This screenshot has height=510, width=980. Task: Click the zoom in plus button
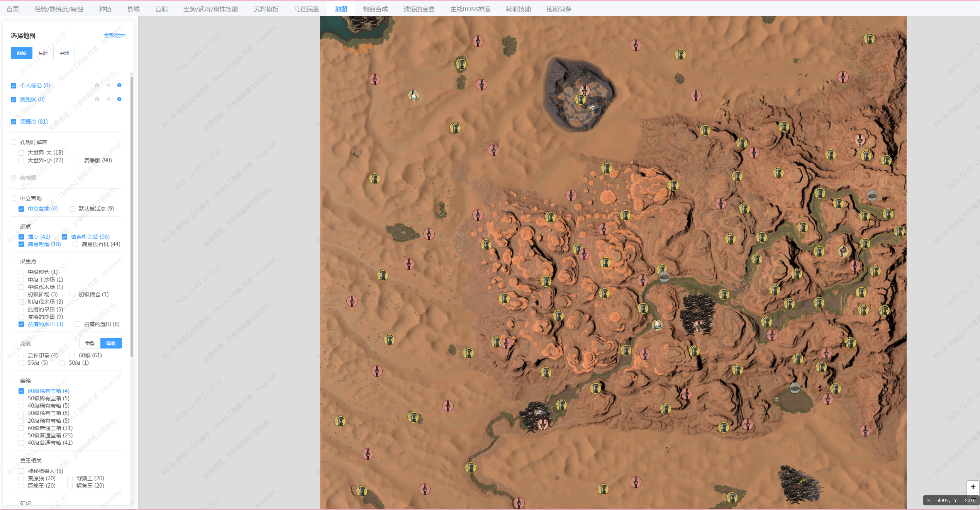tap(973, 487)
